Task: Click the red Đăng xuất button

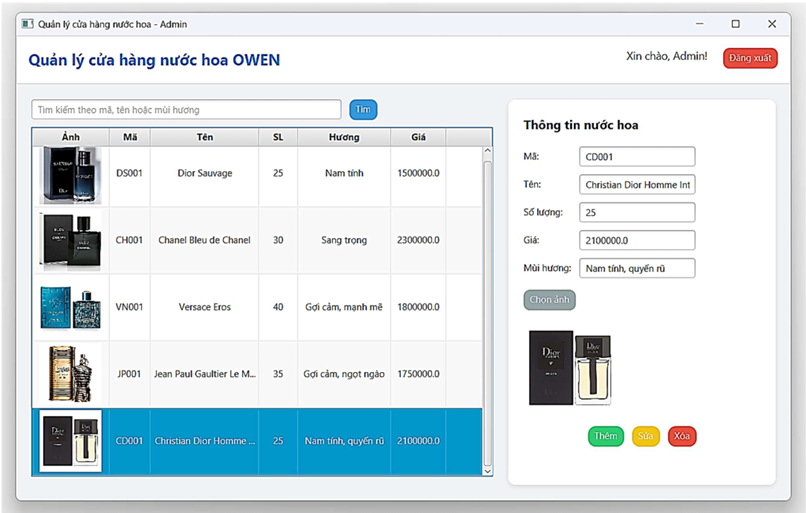Action: click(x=749, y=58)
